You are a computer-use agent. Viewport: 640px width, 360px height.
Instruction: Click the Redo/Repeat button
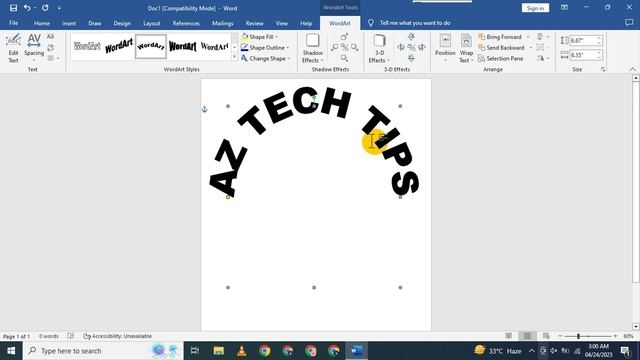click(45, 8)
